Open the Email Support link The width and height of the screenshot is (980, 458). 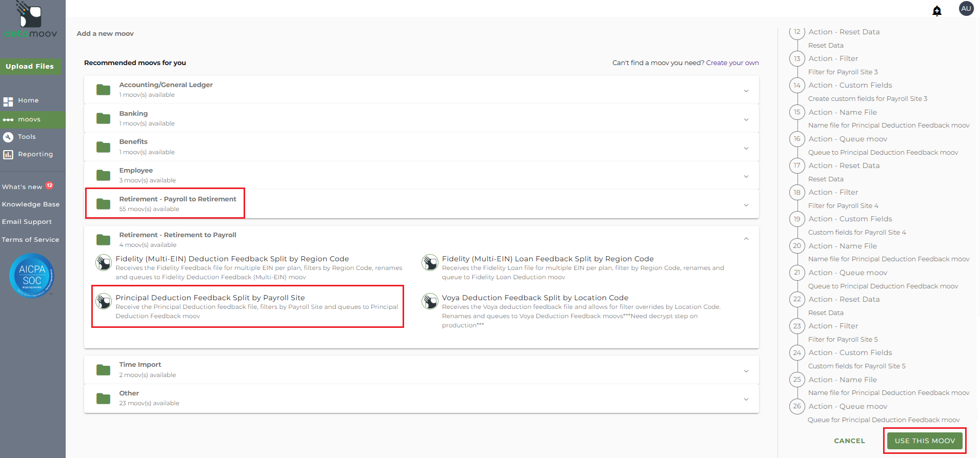click(27, 222)
